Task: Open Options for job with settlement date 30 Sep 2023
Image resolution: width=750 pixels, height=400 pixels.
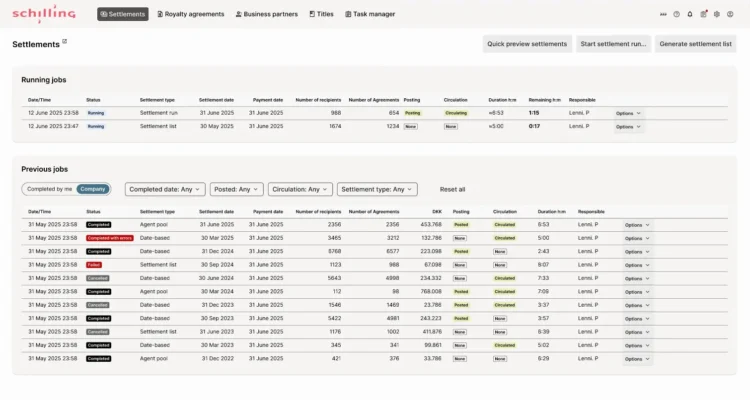Action: coord(637,319)
